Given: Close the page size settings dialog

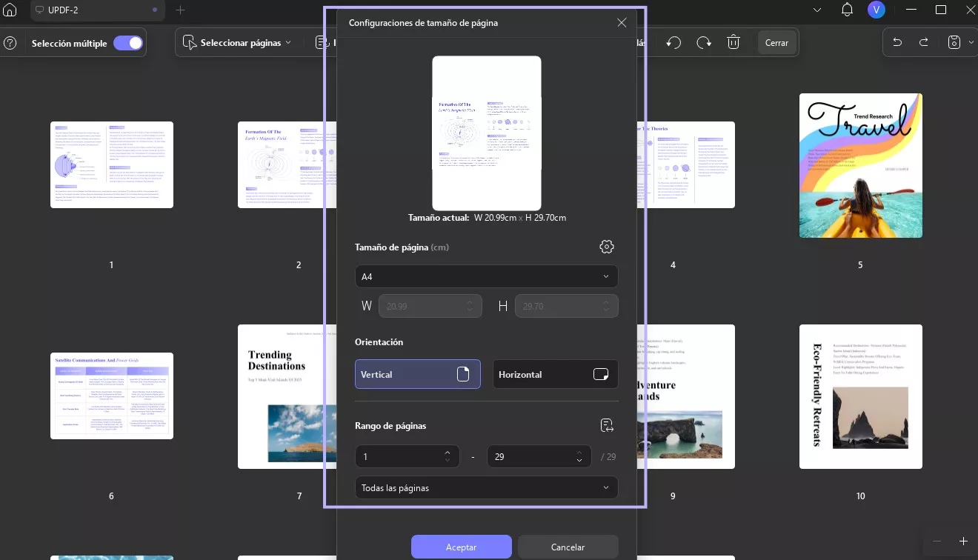Looking at the screenshot, I should pos(622,23).
